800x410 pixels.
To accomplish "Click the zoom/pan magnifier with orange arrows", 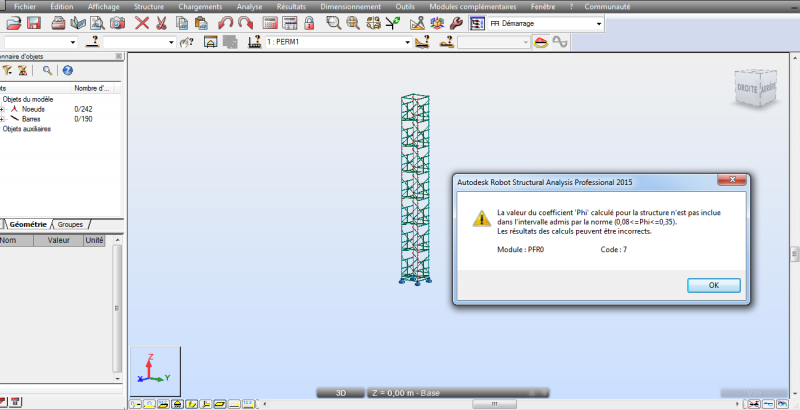I will coord(353,23).
